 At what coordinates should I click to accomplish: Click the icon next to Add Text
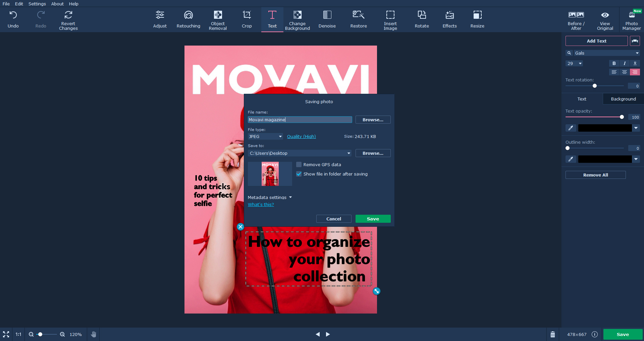[635, 41]
